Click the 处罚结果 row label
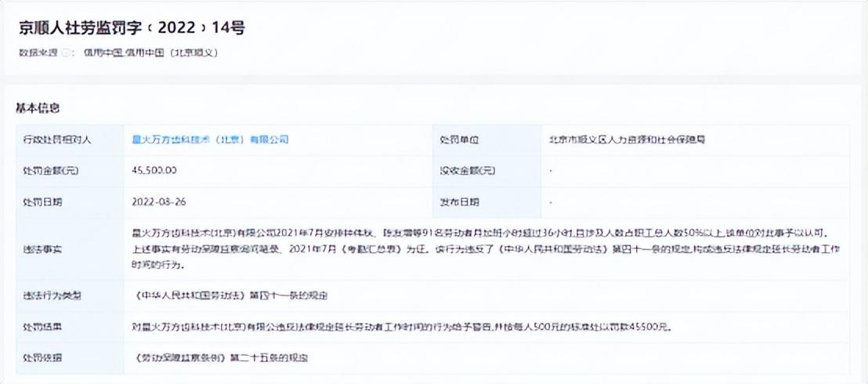Viewport: 868px width, 384px height. (71, 327)
